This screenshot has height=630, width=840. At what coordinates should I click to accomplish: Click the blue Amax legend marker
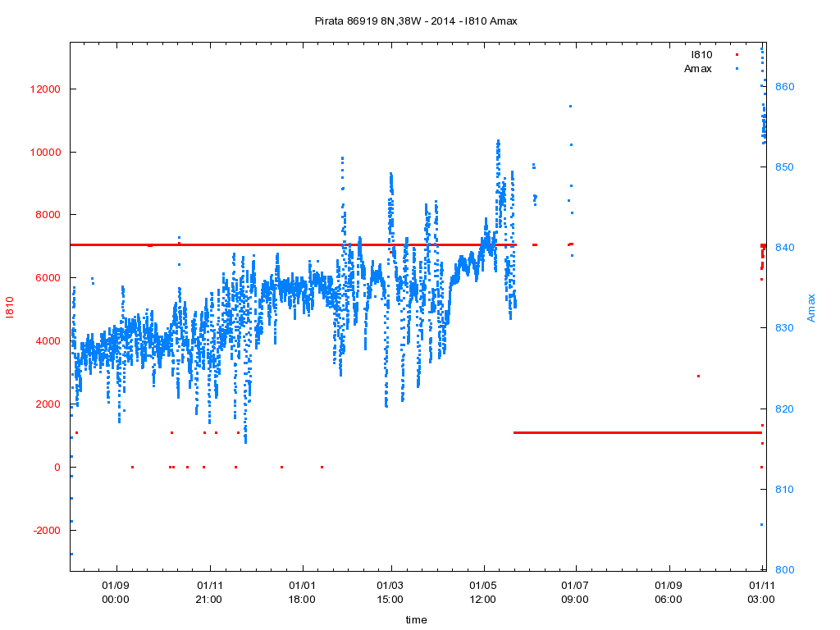point(737,69)
